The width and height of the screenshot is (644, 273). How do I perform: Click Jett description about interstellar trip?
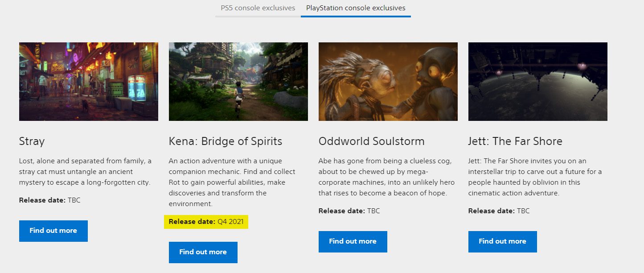[535, 177]
